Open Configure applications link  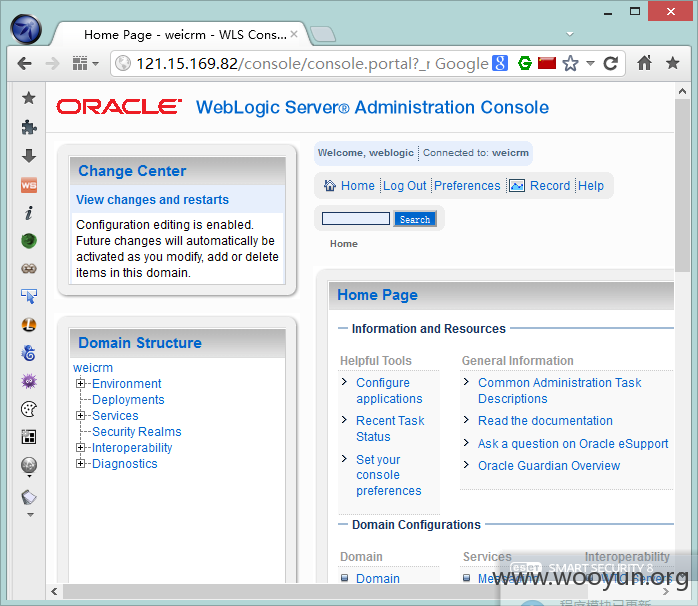coord(389,390)
